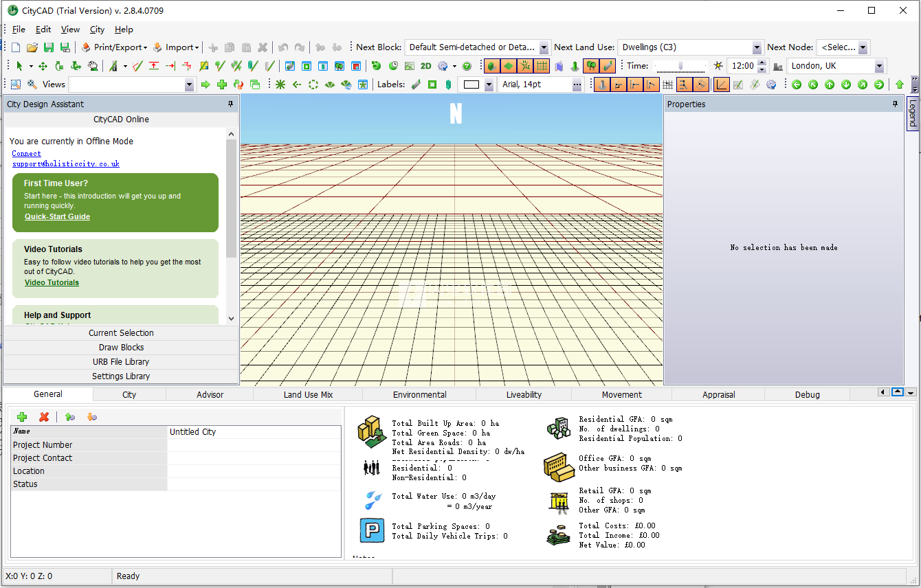Open the URB File Library section
This screenshot has width=921, height=588.
[122, 362]
